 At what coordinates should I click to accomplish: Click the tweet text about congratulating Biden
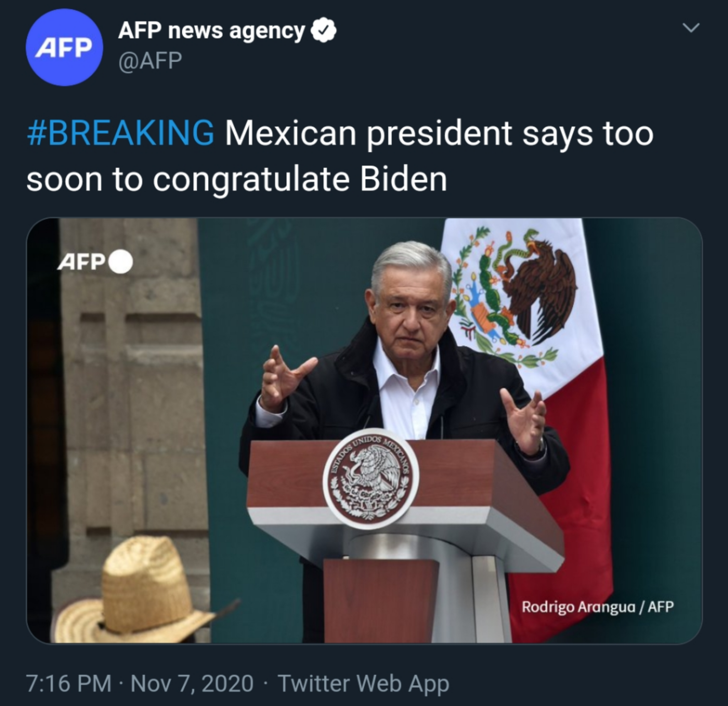pos(340,156)
